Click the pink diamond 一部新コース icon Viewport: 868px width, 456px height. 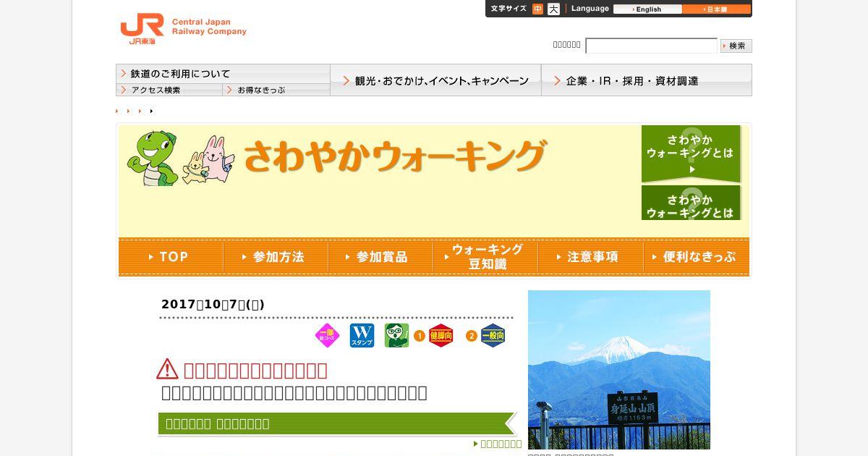327,336
